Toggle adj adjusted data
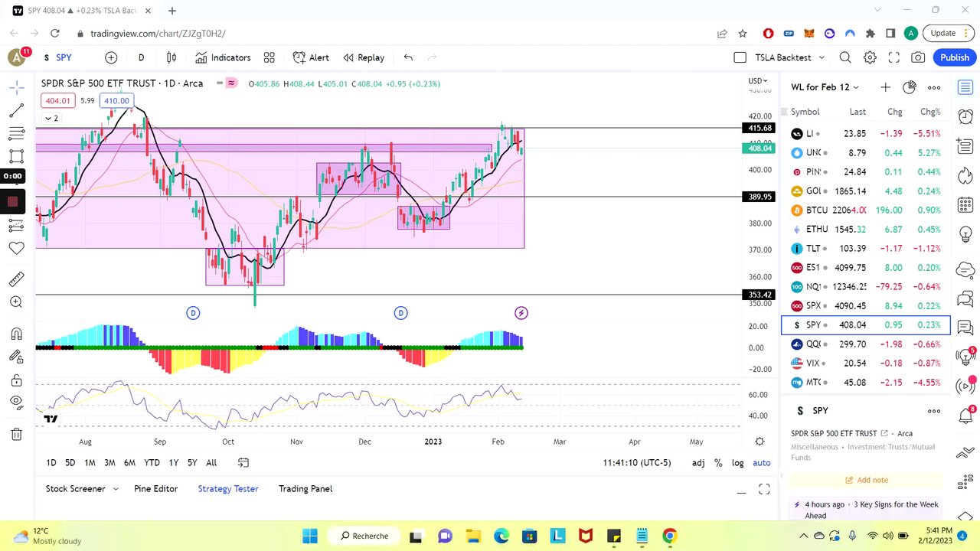Screen dimensions: 980x551 pos(698,462)
